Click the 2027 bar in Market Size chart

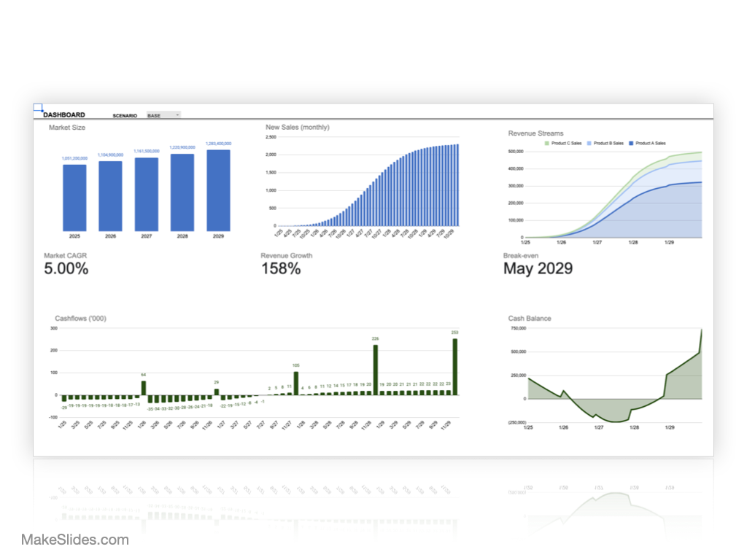point(146,193)
